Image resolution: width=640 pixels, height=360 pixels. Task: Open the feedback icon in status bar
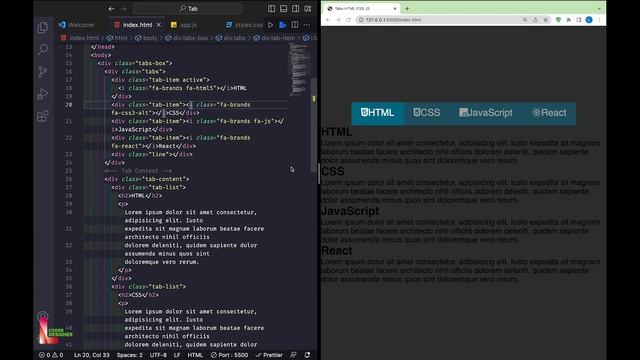pos(293,355)
